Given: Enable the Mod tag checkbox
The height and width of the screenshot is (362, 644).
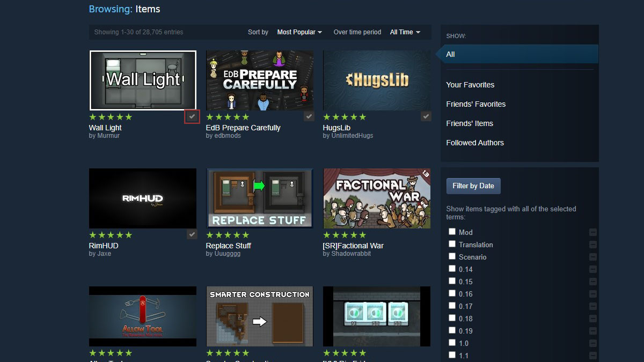Looking at the screenshot, I should [x=452, y=232].
